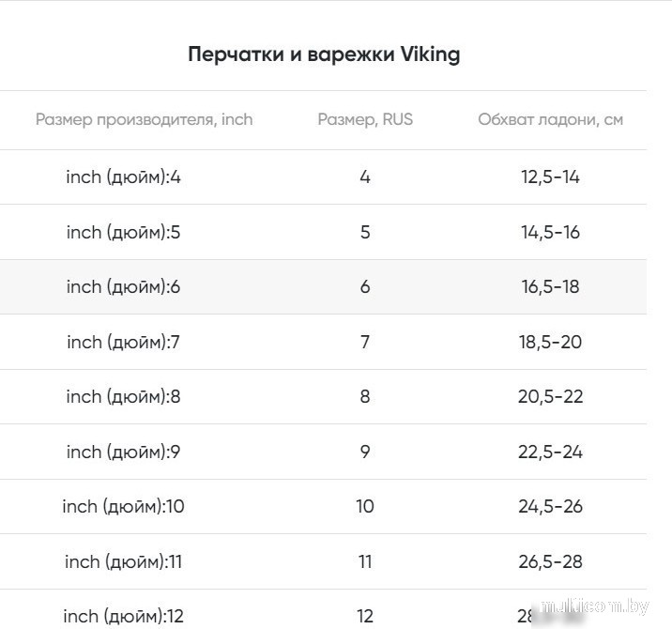Viewport: 672px width, 629px height.
Task: Click the 'inch (дюйм):12' row cell
Action: click(124, 616)
